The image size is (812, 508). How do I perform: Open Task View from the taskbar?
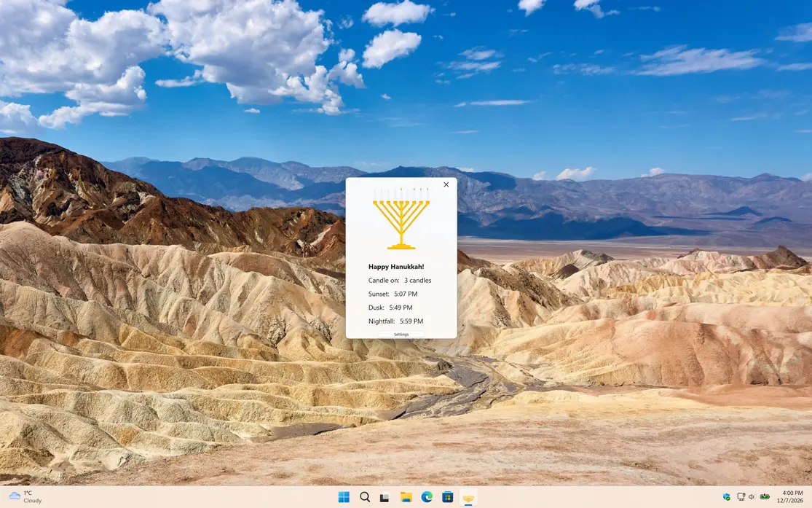pos(385,497)
